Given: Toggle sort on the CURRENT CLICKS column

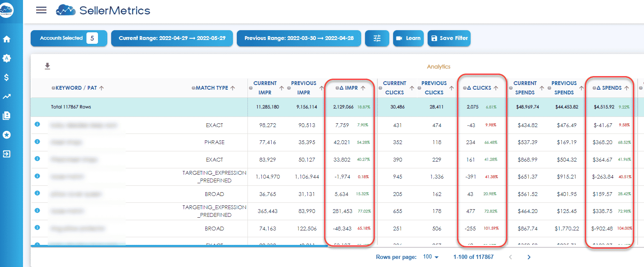Looking at the screenshot, I should [x=411, y=88].
